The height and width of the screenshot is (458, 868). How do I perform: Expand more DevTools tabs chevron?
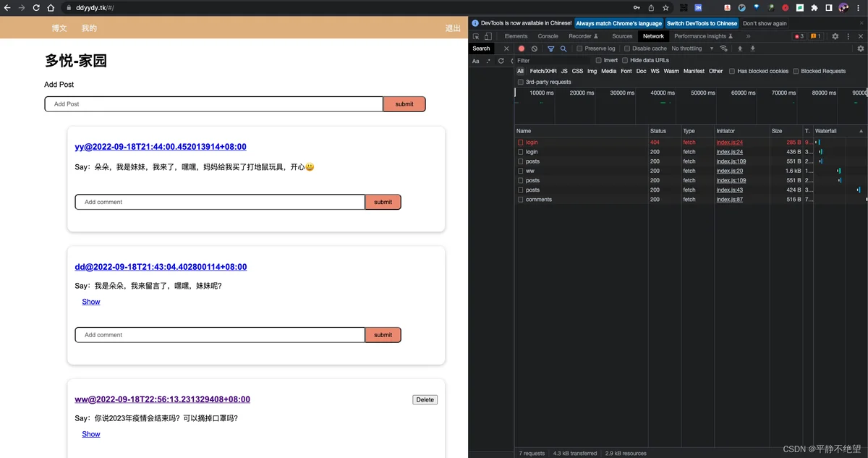pos(748,36)
